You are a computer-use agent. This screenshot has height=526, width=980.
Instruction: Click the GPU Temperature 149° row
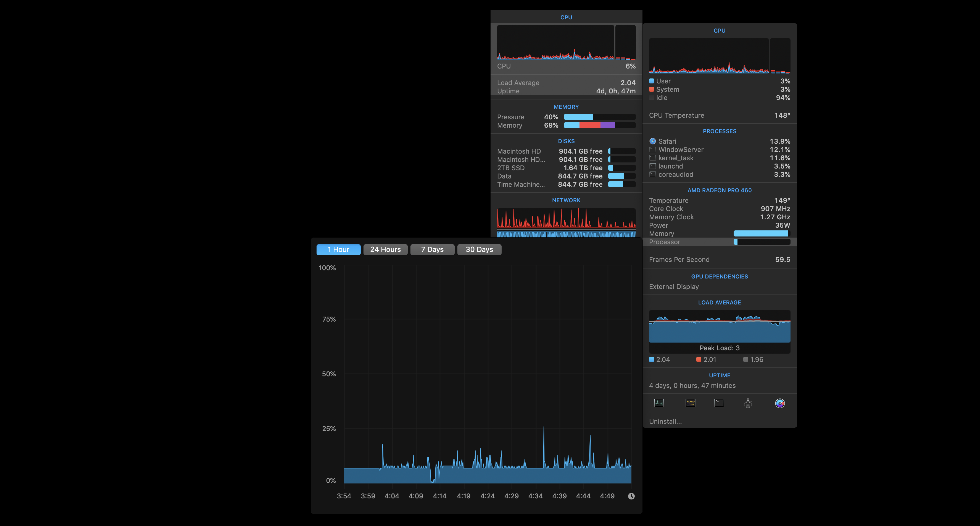click(x=720, y=201)
